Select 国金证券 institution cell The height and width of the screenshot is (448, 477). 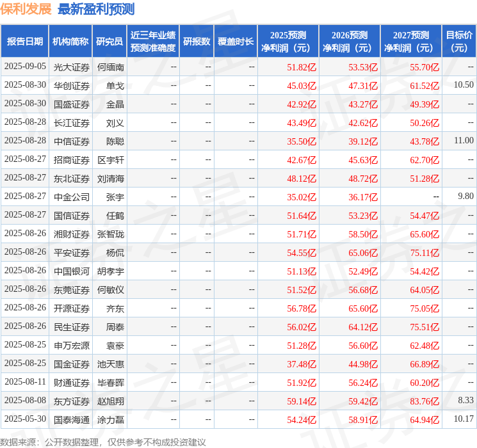pyautogui.click(x=72, y=364)
